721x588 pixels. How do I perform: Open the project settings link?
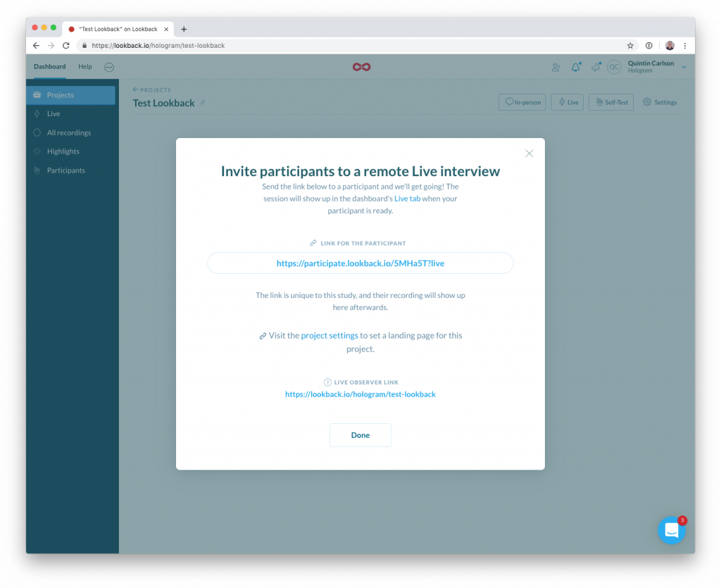(x=330, y=336)
